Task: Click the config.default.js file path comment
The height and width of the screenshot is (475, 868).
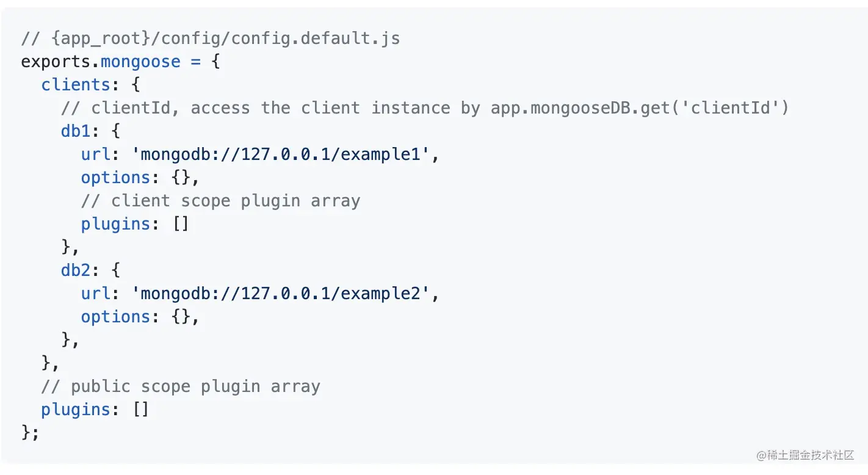Action: [x=211, y=38]
